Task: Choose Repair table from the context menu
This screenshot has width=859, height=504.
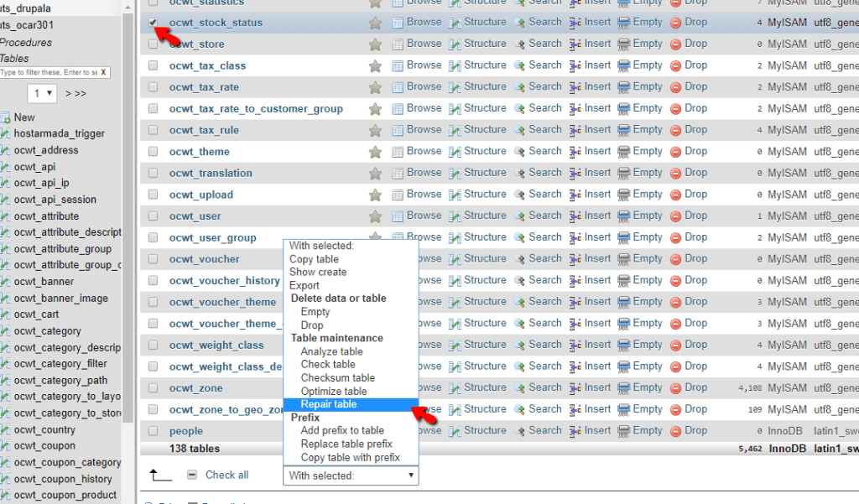Action: click(330, 404)
